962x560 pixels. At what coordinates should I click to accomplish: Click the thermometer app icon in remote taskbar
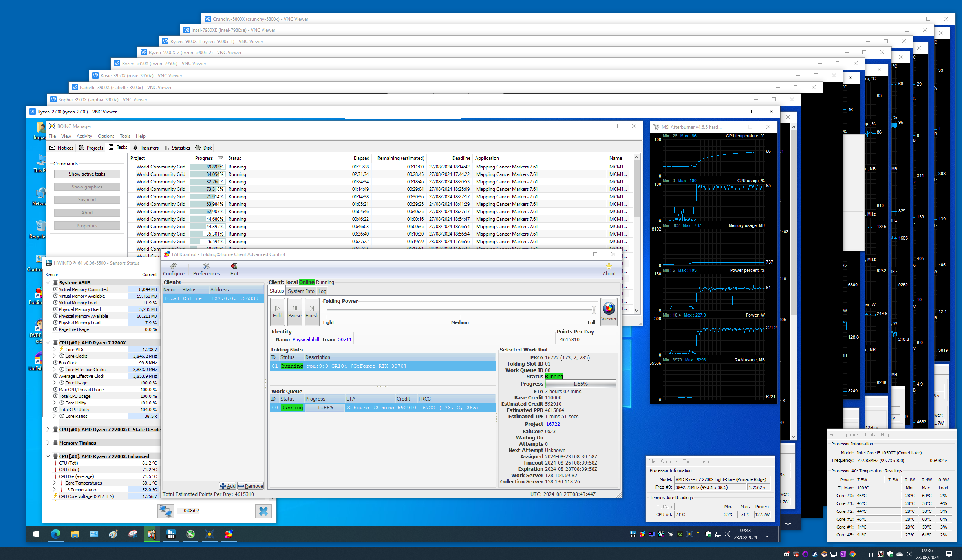click(x=152, y=534)
